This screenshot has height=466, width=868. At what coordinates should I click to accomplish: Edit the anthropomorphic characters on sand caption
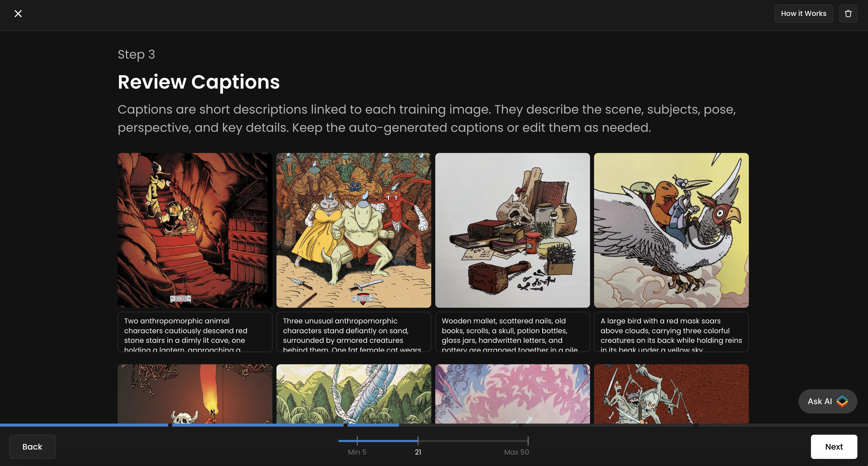pyautogui.click(x=353, y=332)
